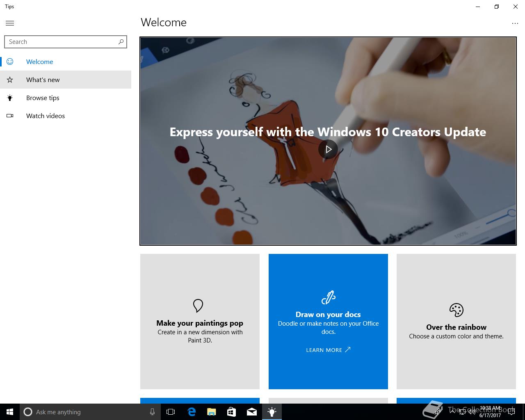Click the search magnifier icon
Screen dimensions: 525x420
[x=121, y=41]
